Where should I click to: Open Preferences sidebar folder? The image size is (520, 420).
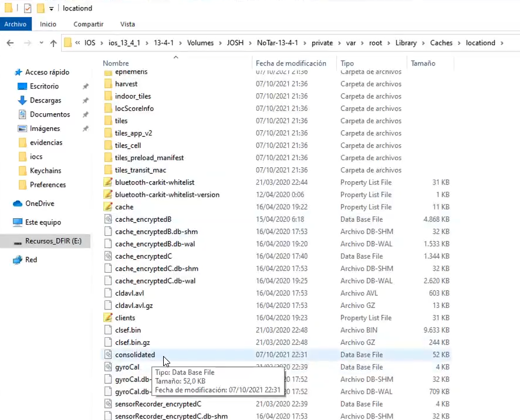pos(48,185)
